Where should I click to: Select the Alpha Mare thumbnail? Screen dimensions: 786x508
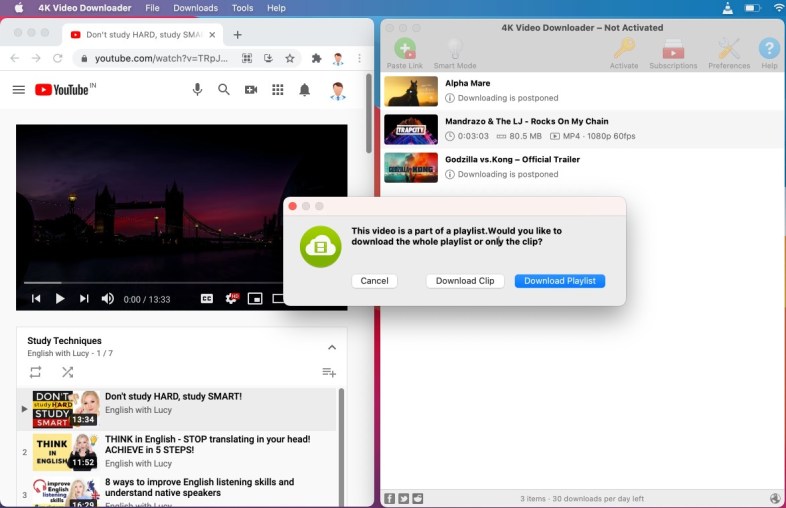411,91
